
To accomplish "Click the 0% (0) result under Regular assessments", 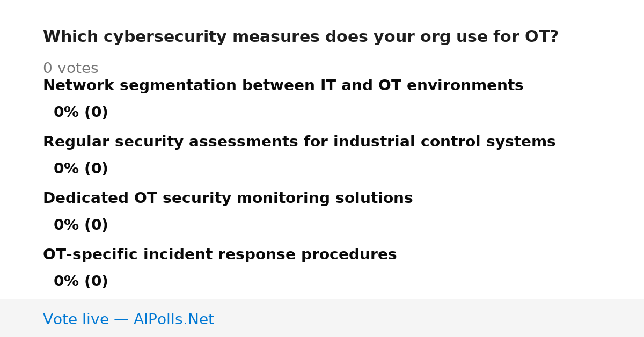I will pos(80,169).
